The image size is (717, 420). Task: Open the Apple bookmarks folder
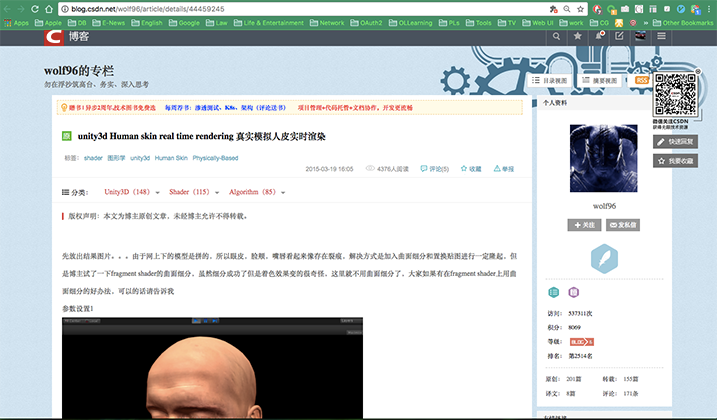click(x=48, y=22)
